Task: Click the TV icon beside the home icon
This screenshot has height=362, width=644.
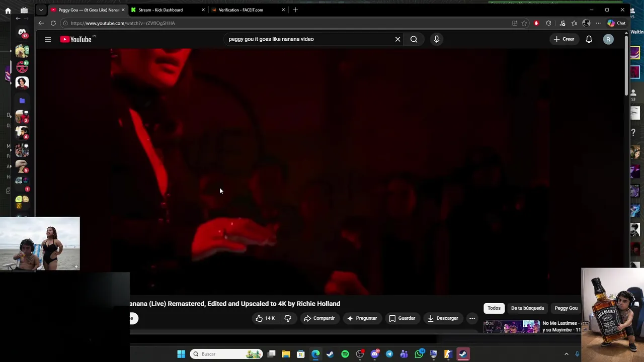Action: (24, 10)
